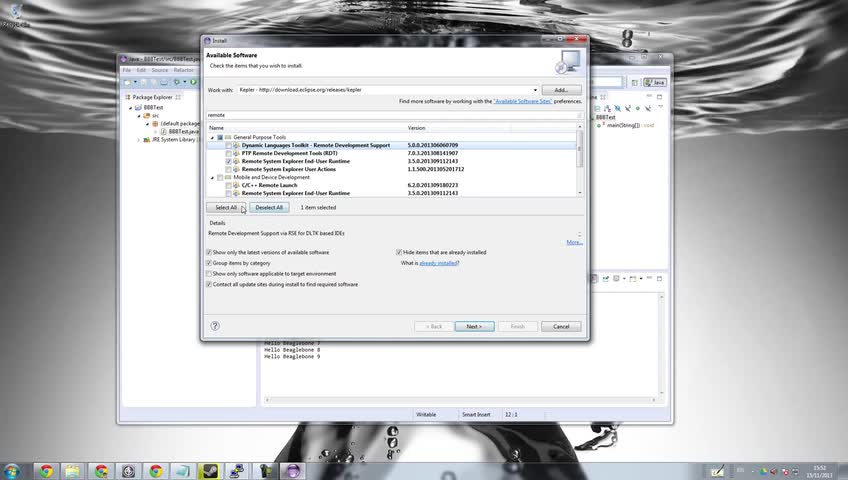Check PTP Remote Development Tools (RDT)
848x480 pixels.
[229, 154]
